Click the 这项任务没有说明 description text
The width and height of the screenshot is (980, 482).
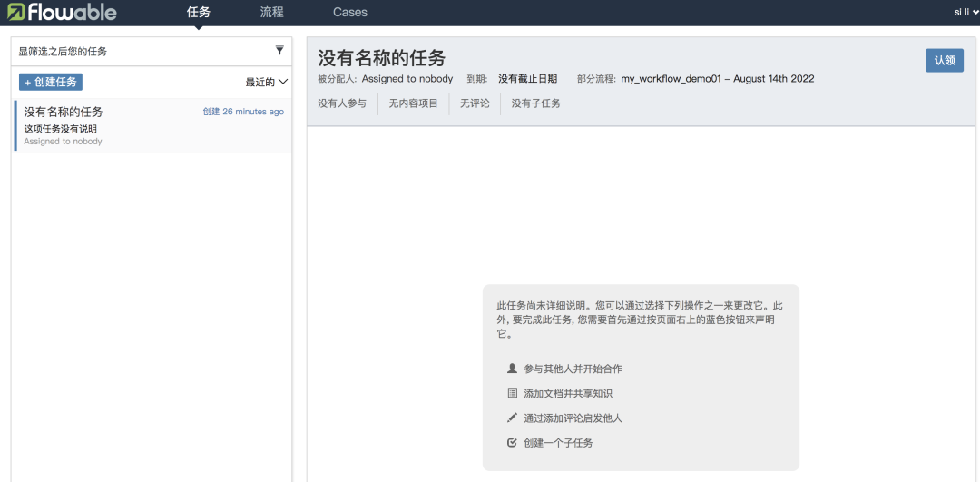(x=60, y=129)
